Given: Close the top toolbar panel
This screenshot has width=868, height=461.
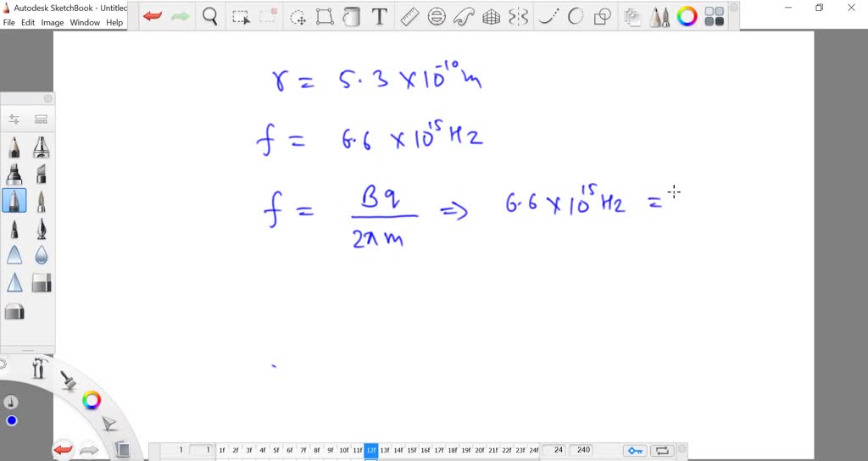Looking at the screenshot, I should coord(733,8).
